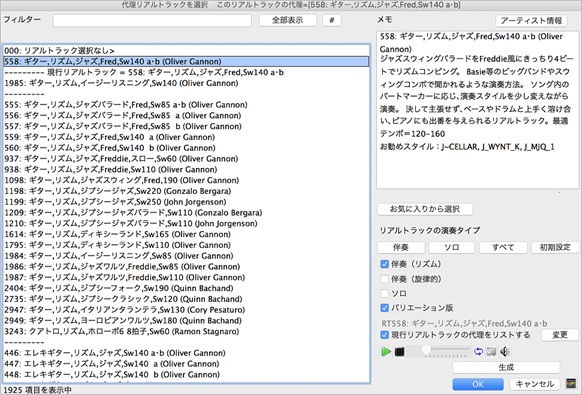
Task: Enable the ソロ checkbox
Action: 385,293
